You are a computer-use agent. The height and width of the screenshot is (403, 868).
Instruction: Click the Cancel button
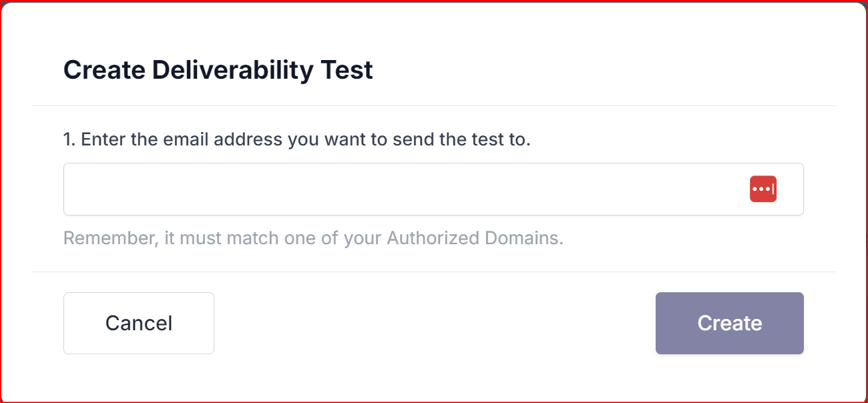[139, 323]
